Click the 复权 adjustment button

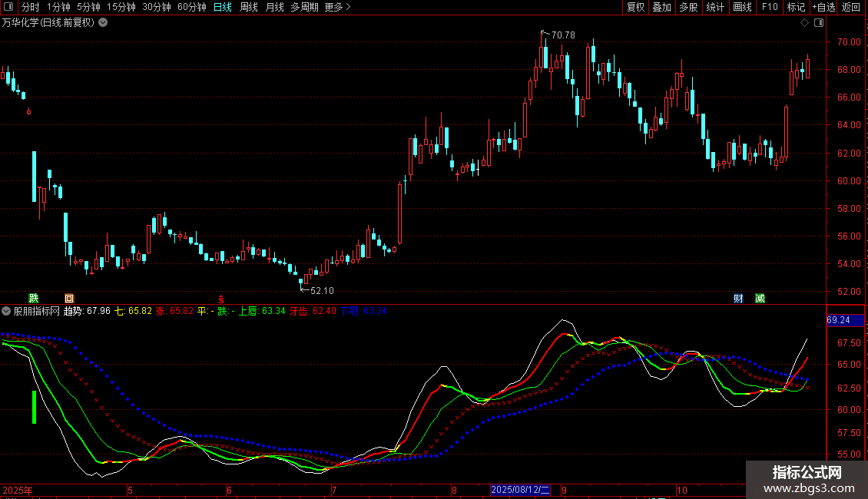635,7
